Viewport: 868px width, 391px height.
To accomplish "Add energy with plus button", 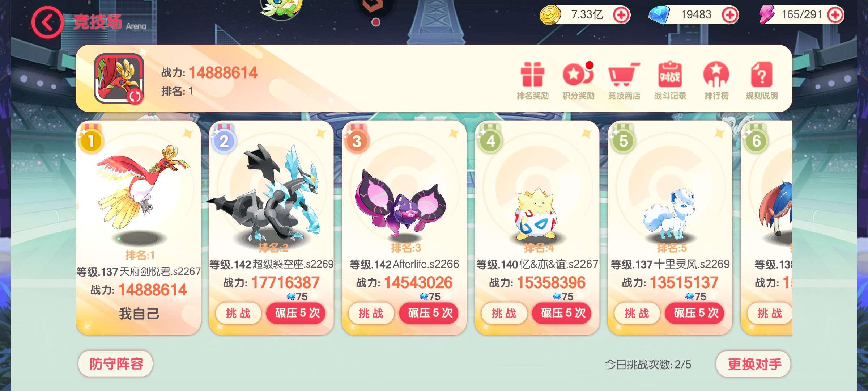I will (835, 15).
